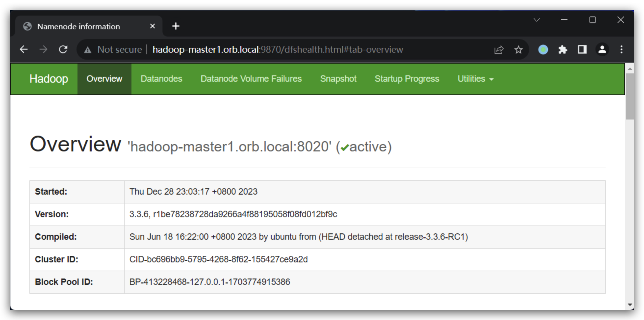Open the extensions puzzle icon
This screenshot has height=320, width=644.
563,50
